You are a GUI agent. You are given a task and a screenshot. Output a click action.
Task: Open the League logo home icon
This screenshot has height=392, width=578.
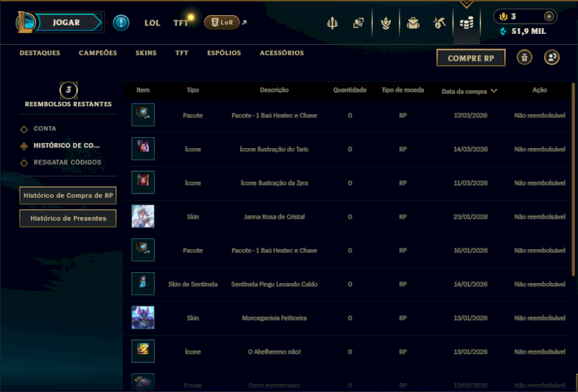[x=25, y=22]
